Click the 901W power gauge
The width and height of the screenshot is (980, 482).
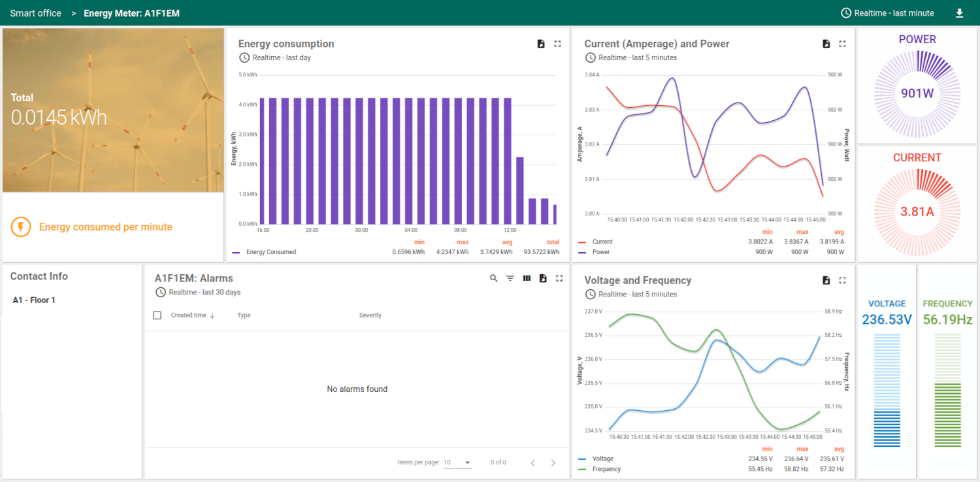pyautogui.click(x=917, y=93)
